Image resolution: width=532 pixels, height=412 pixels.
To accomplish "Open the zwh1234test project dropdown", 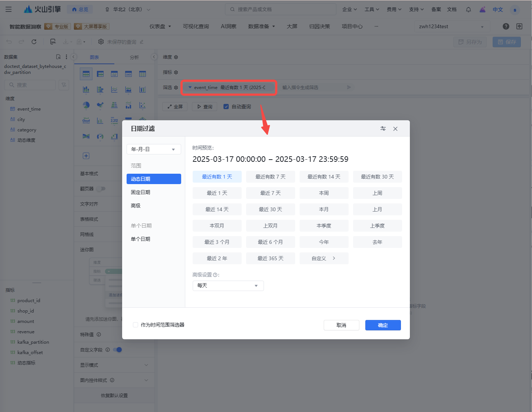I will [451, 26].
